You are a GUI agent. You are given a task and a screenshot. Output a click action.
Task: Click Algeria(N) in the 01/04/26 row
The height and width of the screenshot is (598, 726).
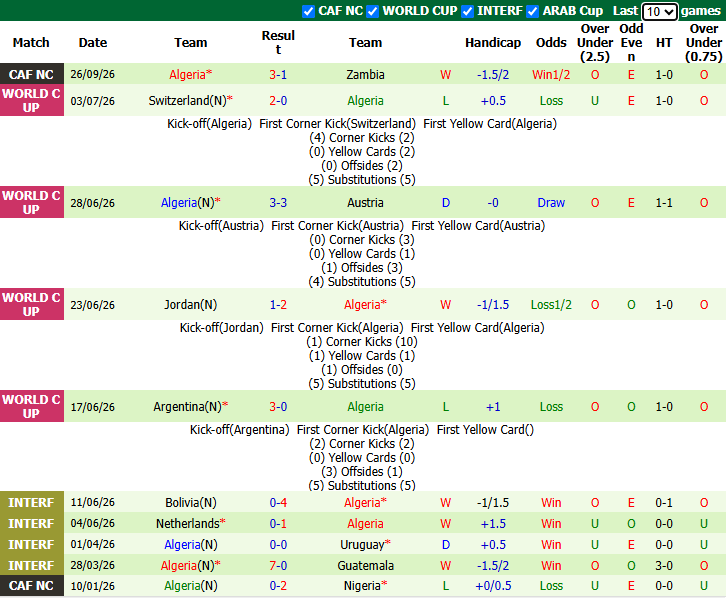[x=190, y=544]
